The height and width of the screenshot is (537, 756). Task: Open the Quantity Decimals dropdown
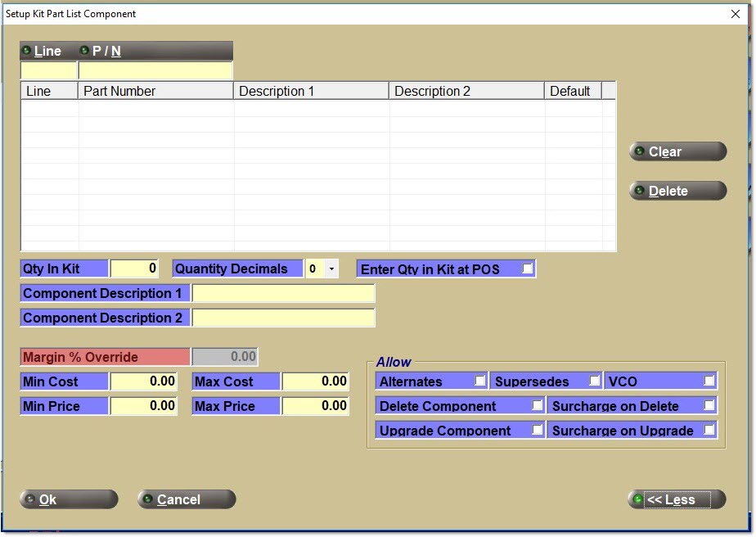pyautogui.click(x=331, y=268)
